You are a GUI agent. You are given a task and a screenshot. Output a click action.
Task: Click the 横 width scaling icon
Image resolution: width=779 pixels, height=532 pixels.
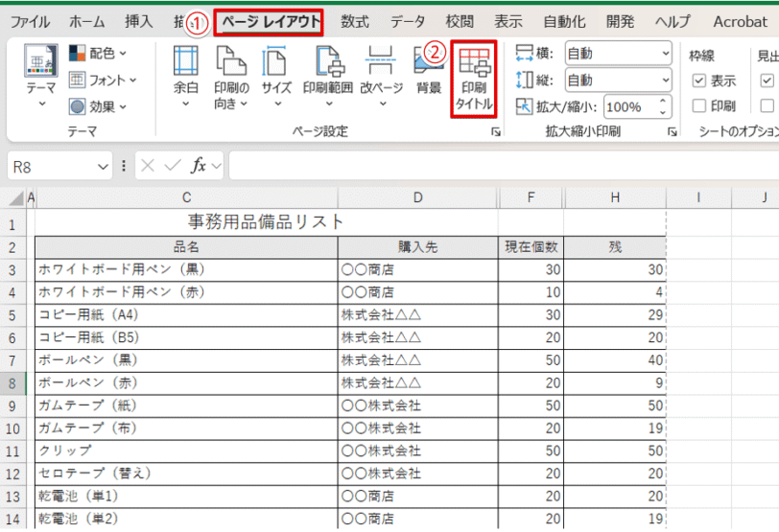tap(524, 53)
